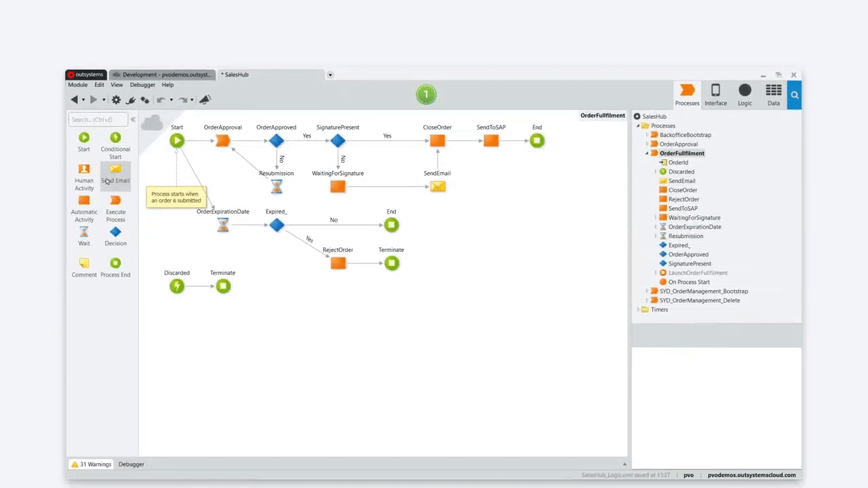Select the Human Activity tool in toolbox
868x488 pixels.
tap(84, 169)
